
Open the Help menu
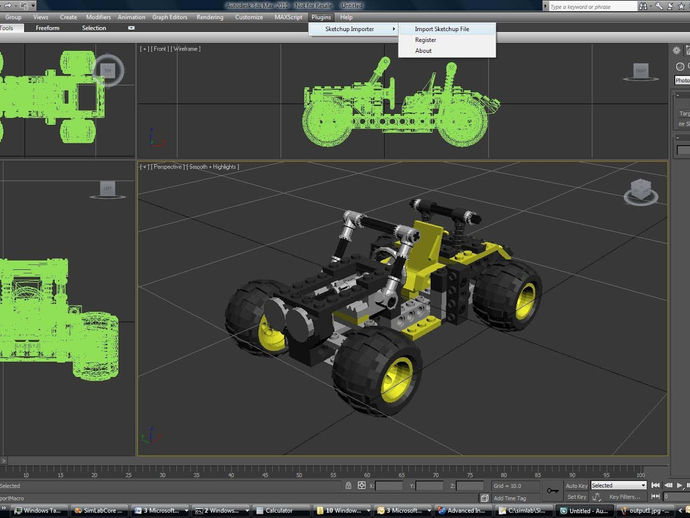pyautogui.click(x=346, y=17)
